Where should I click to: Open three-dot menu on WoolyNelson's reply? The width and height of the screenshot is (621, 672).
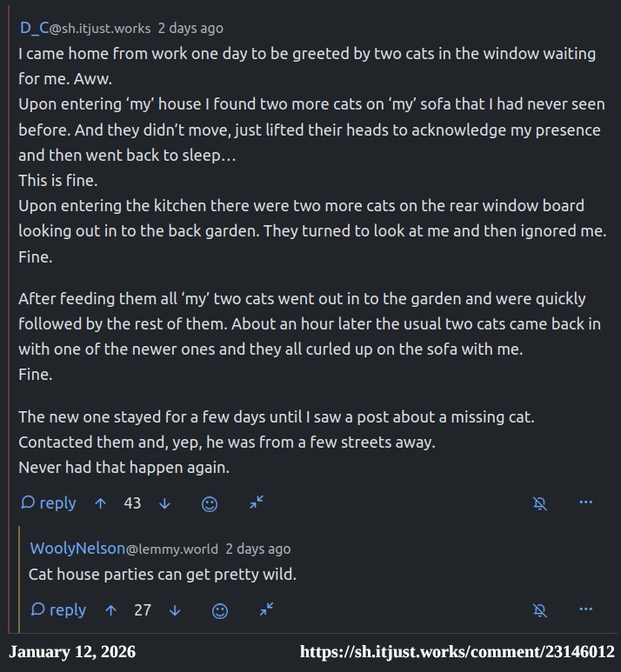pos(585,610)
